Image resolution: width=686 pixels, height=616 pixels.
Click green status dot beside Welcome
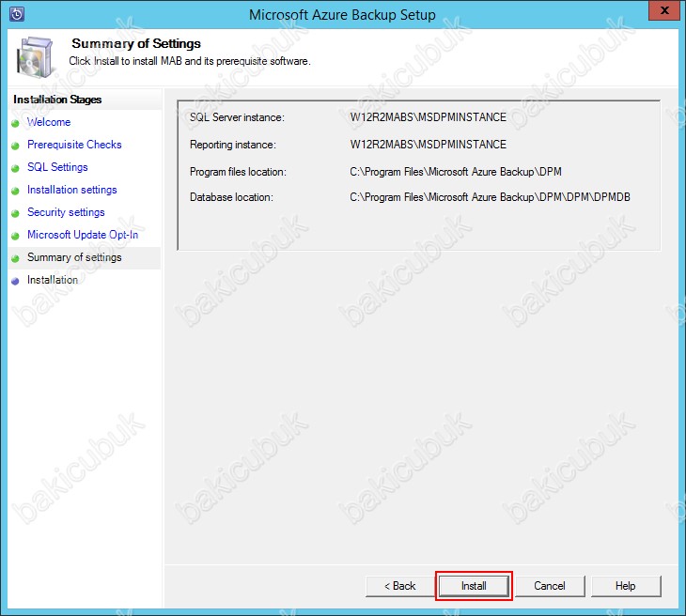tap(15, 123)
